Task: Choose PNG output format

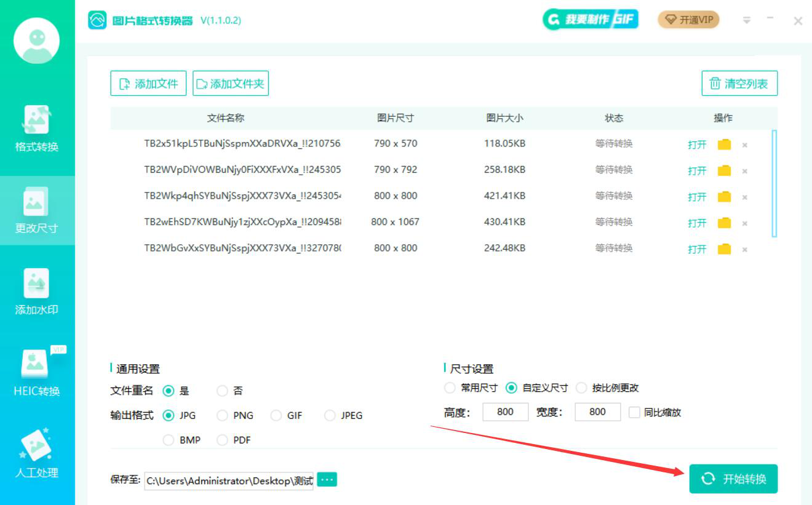Action: tap(222, 415)
